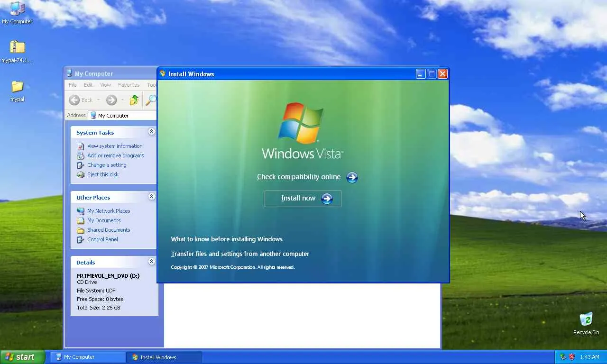Open the Favorites menu in My Computer
Image resolution: width=607 pixels, height=364 pixels.
pyautogui.click(x=129, y=85)
